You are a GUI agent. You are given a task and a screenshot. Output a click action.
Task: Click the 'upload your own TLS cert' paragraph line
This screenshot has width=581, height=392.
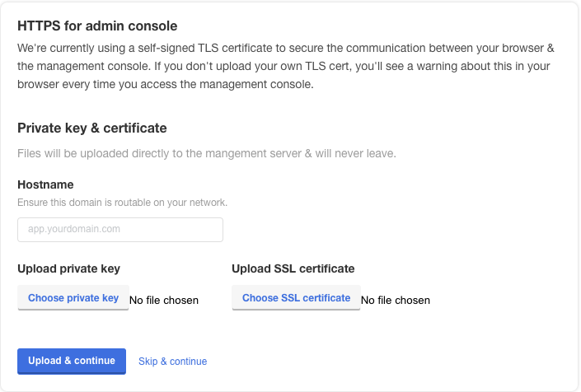[x=289, y=66]
